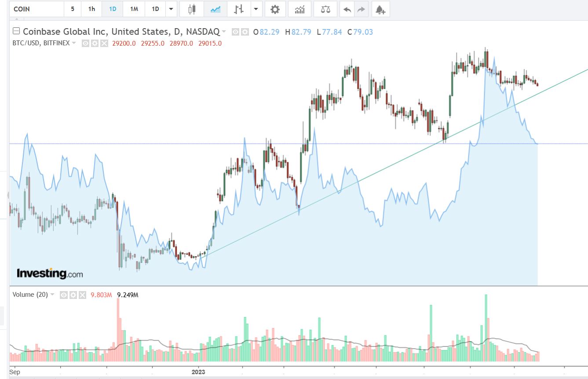The width and height of the screenshot is (588, 379).
Task: Click the open price value 82.29
Action: coord(270,32)
